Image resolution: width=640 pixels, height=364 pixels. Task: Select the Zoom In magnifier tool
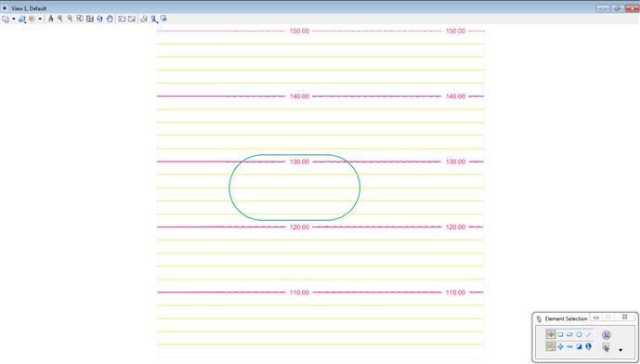coord(60,19)
